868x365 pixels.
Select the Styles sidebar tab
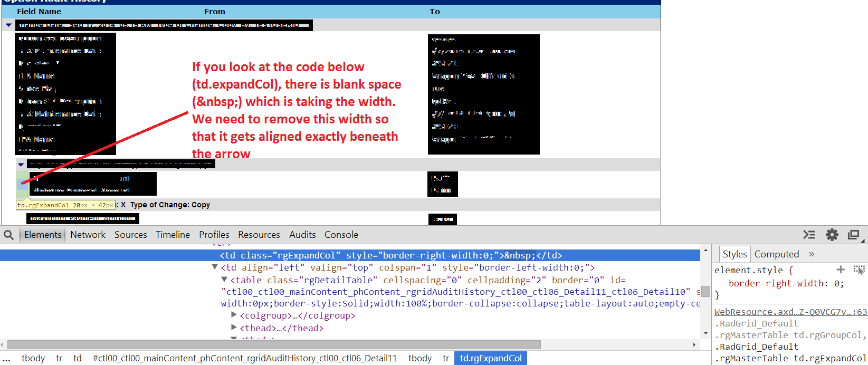click(x=735, y=254)
